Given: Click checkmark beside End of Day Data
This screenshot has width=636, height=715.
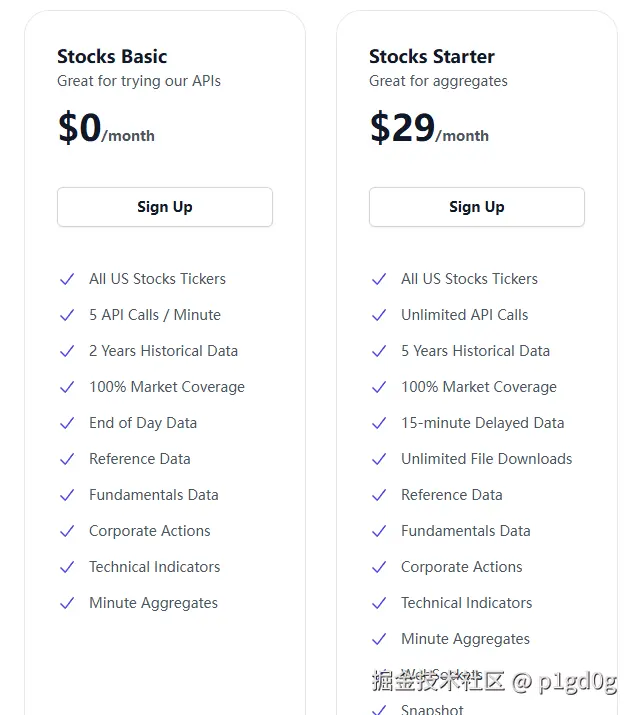Looking at the screenshot, I should click(67, 423).
